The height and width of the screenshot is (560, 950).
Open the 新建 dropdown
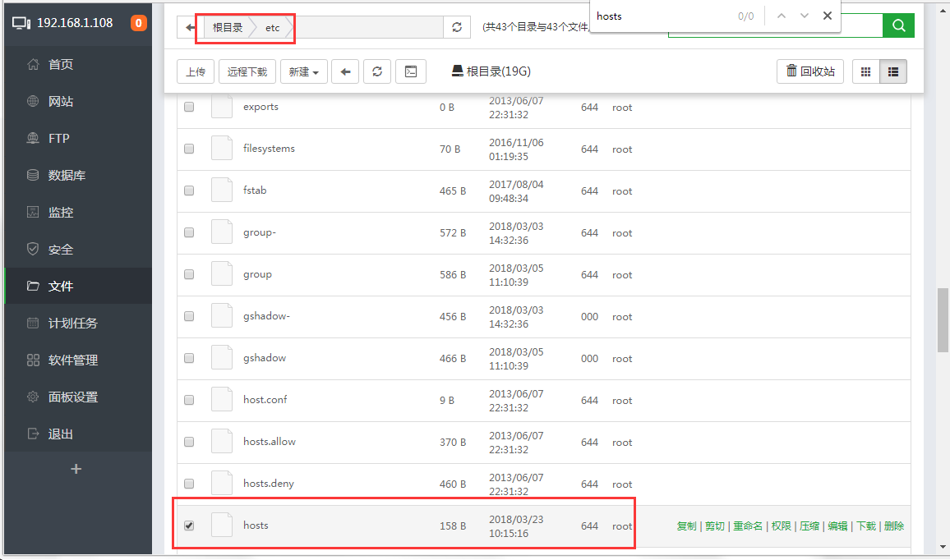point(303,71)
